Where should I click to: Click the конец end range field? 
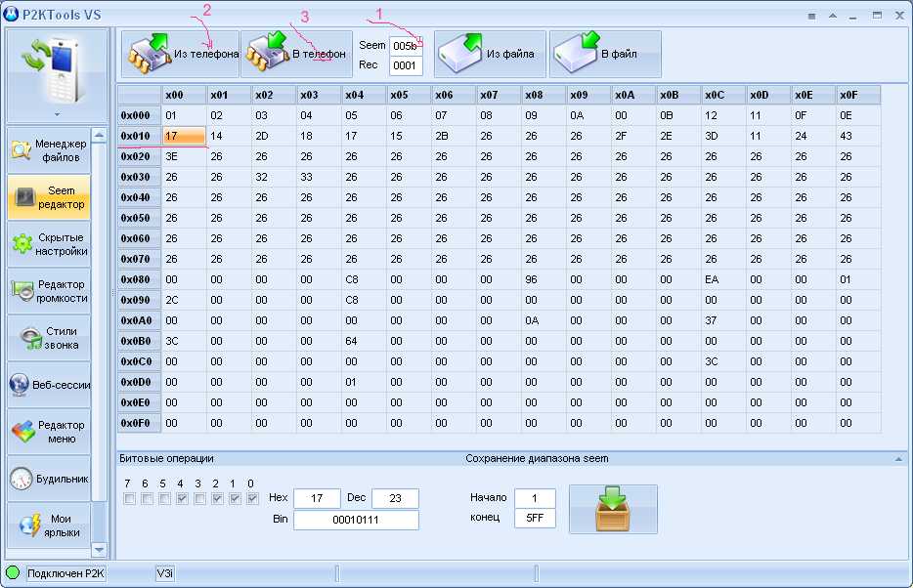[x=535, y=518]
